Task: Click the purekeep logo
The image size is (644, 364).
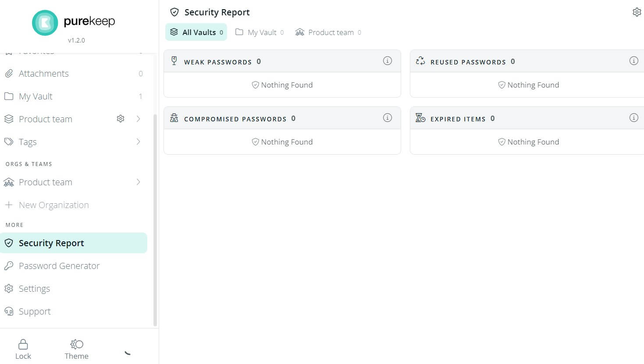Action: tap(45, 22)
